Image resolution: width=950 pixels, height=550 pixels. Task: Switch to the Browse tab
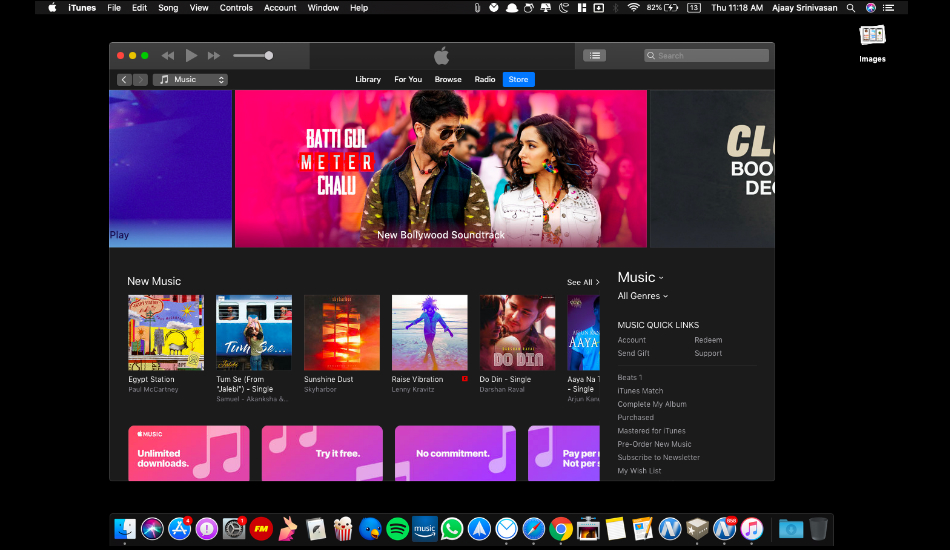point(448,79)
